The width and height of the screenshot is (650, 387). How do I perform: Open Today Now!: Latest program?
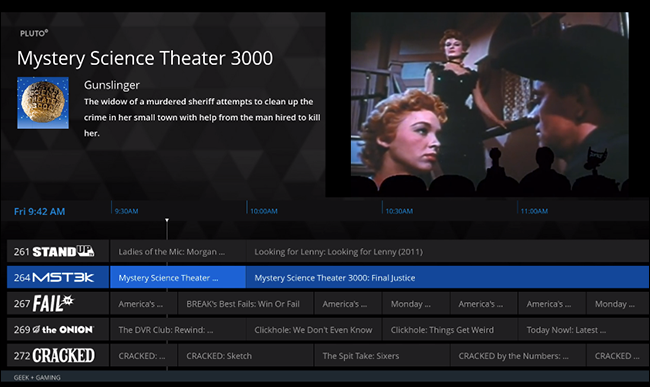(584, 330)
